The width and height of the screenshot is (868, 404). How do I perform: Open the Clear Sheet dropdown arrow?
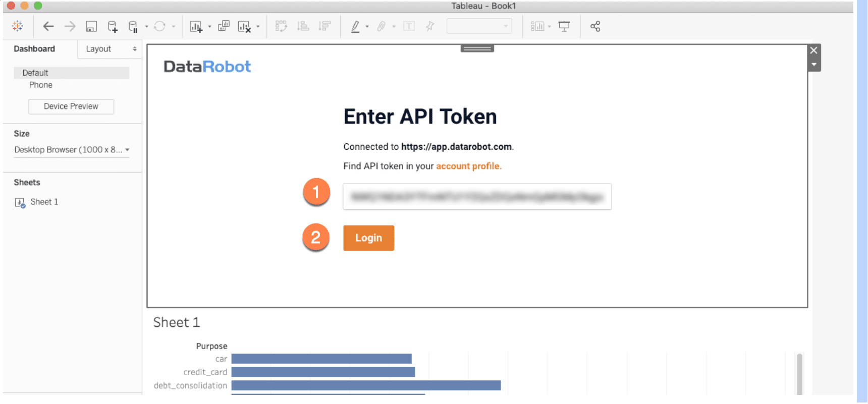[258, 27]
